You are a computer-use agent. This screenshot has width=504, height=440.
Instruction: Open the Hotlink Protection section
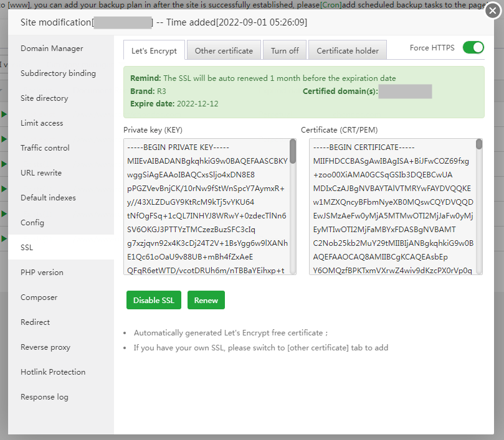point(54,372)
